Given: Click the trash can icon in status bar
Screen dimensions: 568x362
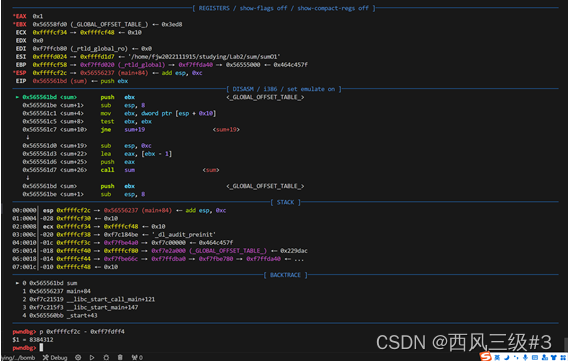Looking at the screenshot, I should click(120, 358).
